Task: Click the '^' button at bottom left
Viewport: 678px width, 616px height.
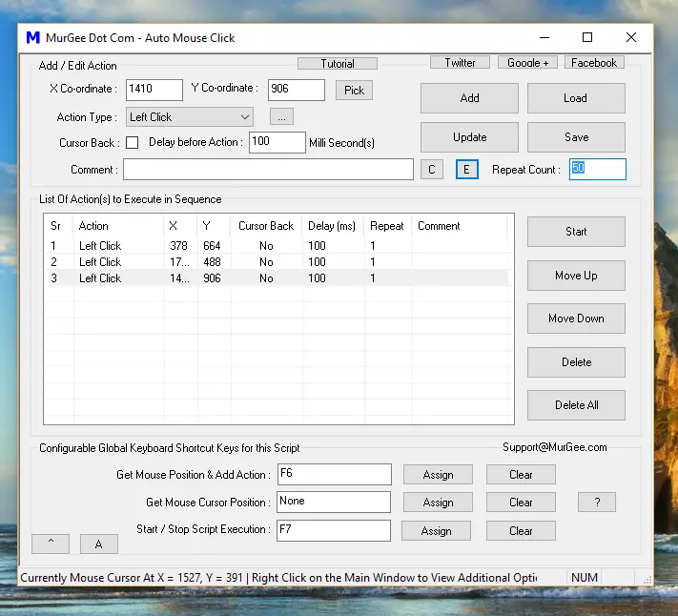Action: (50, 544)
